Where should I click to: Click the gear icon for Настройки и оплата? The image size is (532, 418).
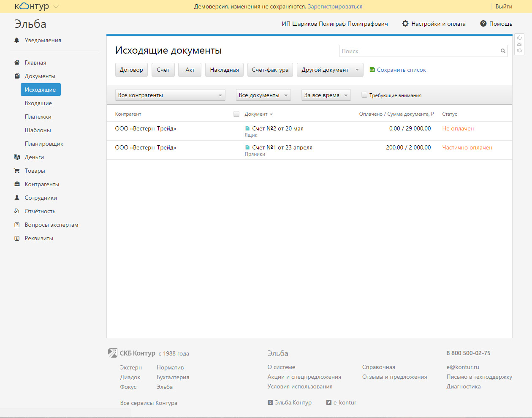coord(405,24)
